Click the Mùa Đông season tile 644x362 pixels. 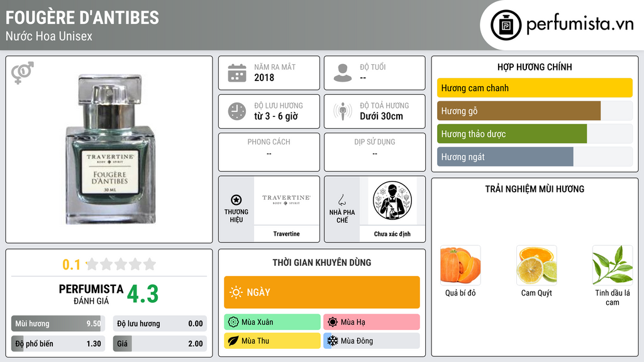[x=372, y=341]
